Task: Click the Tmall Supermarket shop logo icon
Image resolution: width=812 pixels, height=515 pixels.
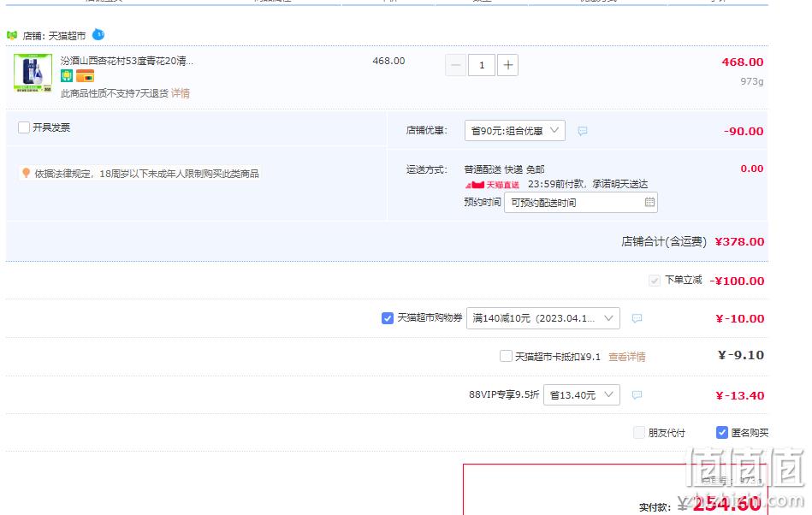Action: pyautogui.click(x=12, y=35)
